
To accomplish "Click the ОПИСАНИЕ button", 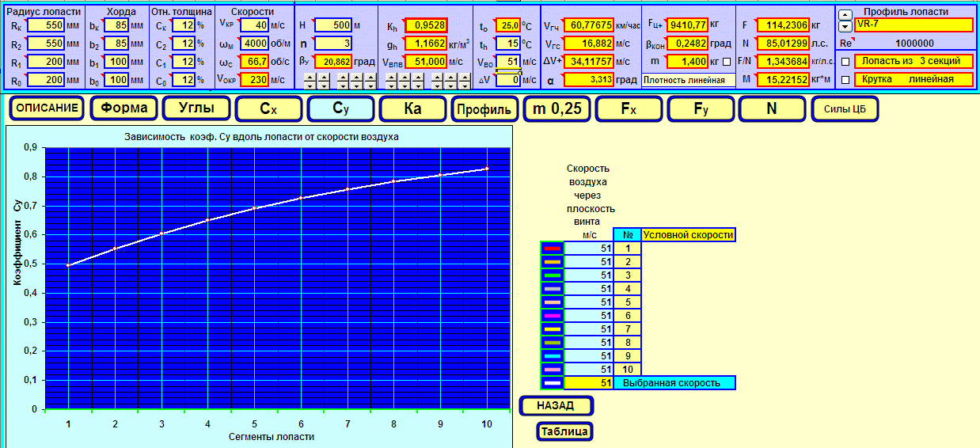I will [47, 108].
